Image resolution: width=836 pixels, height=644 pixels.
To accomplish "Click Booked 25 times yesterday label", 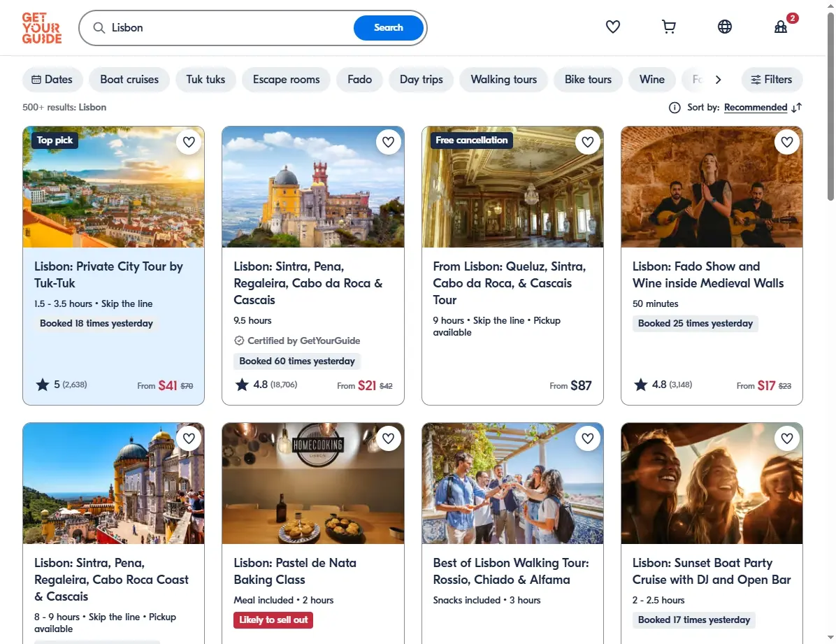I will pyautogui.click(x=696, y=323).
